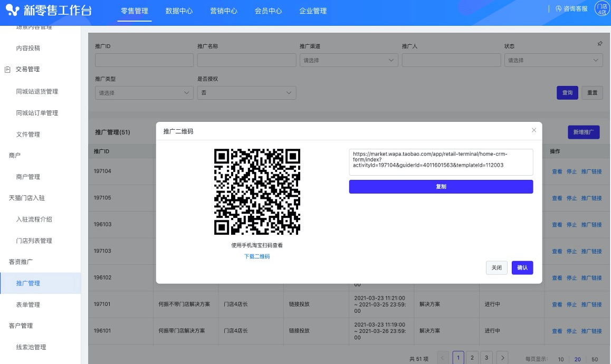Go to page 3

(x=486, y=358)
